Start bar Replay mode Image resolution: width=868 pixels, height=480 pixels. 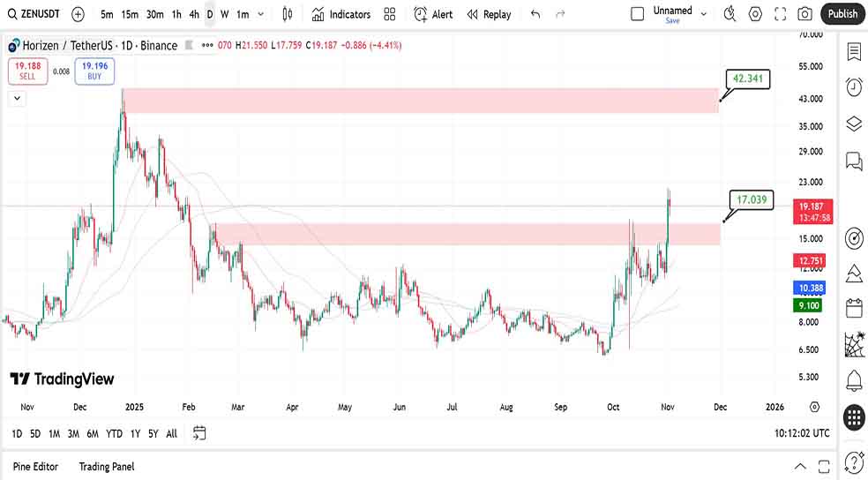(489, 14)
